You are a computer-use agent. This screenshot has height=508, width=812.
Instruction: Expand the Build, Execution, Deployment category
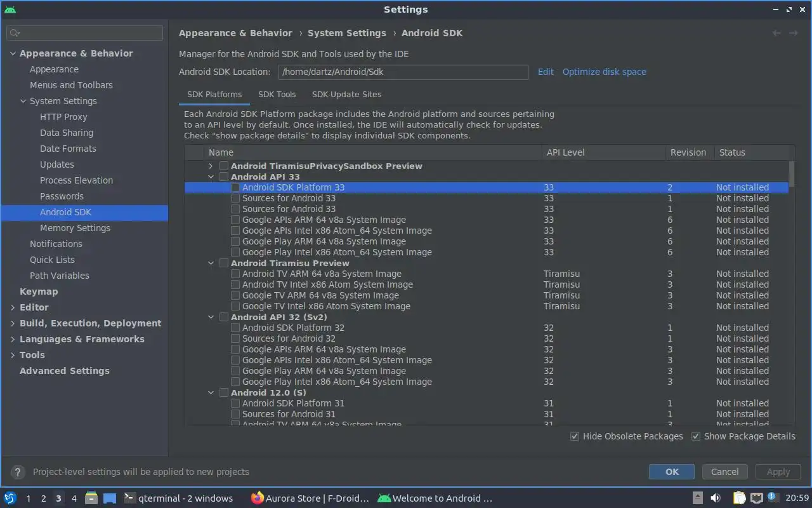13,323
